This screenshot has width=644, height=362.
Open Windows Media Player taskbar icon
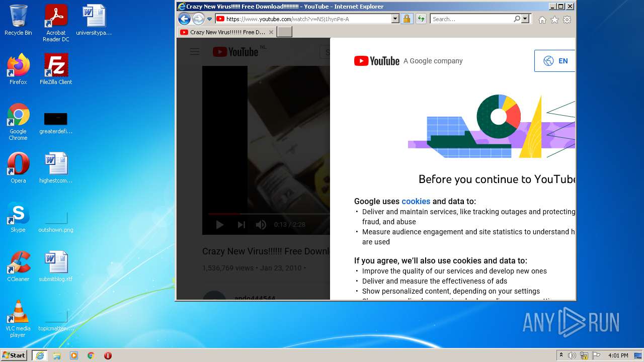click(x=74, y=355)
